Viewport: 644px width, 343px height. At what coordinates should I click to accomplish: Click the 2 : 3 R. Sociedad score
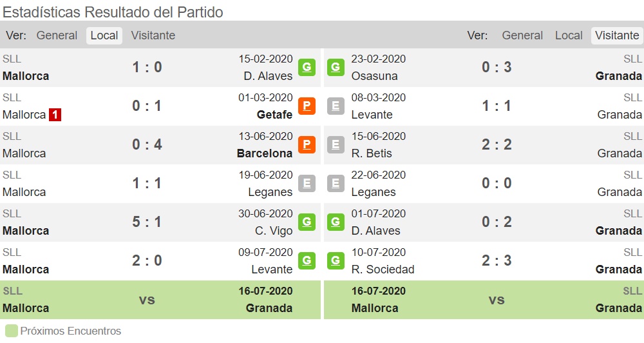coord(497,260)
